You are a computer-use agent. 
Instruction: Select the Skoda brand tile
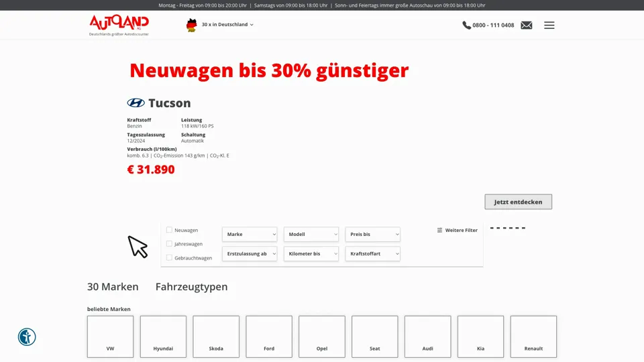pyautogui.click(x=216, y=337)
